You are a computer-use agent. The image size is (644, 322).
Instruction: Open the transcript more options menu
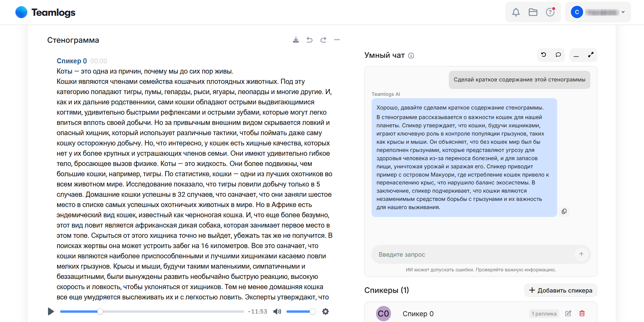tap(337, 40)
